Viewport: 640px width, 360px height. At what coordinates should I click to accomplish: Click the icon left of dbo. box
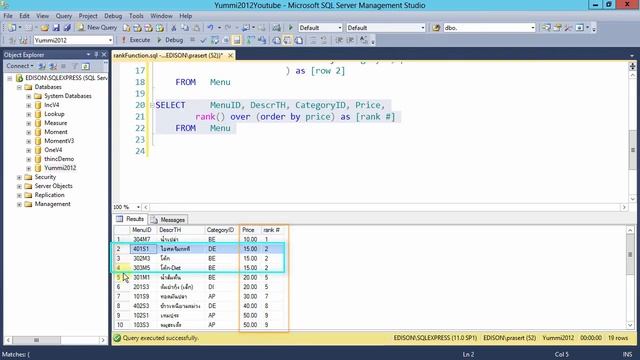click(436, 28)
